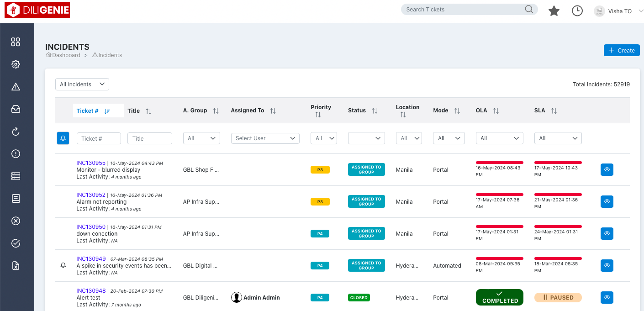Open the Settings gear icon in sidebar
This screenshot has height=311, width=644.
coord(16,64)
